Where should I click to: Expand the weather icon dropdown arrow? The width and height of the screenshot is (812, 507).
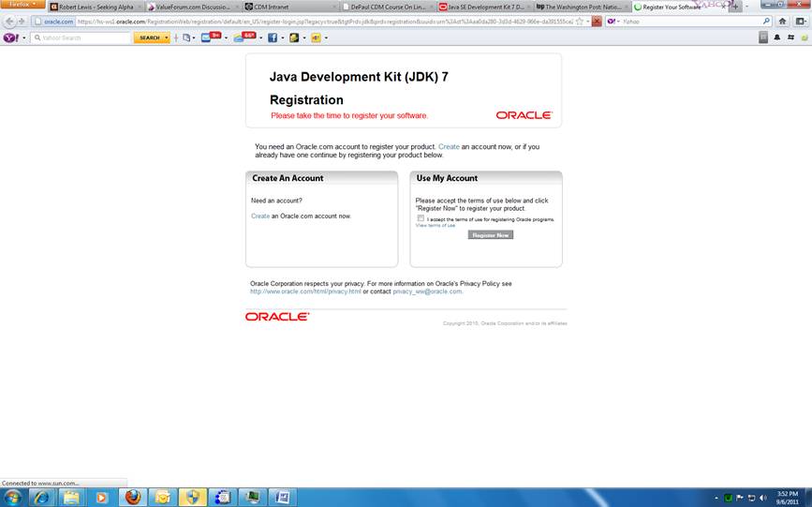[x=260, y=37]
